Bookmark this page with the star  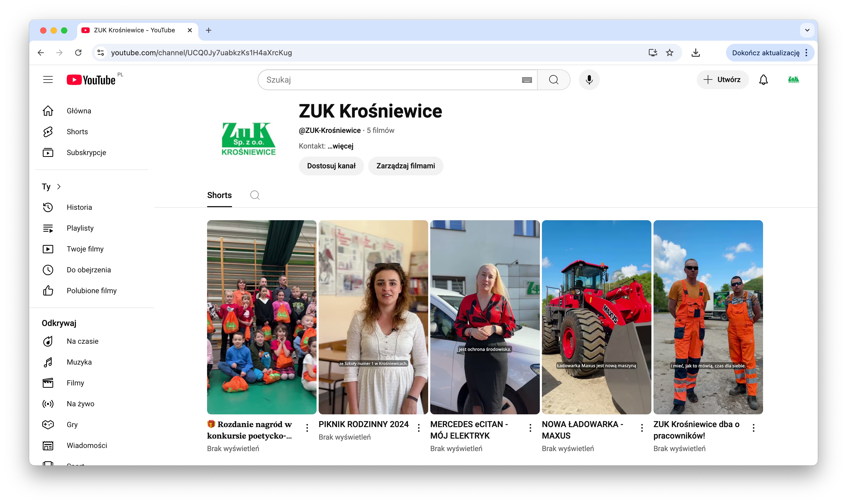(669, 53)
